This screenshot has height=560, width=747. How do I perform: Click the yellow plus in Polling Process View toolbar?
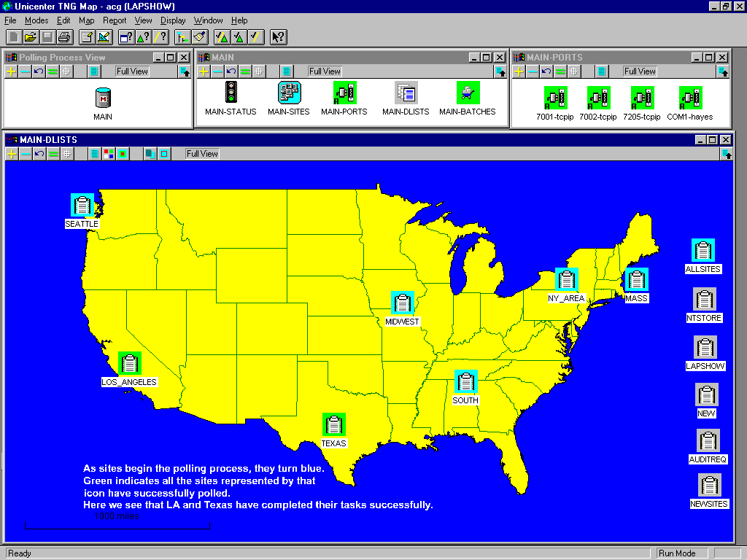point(12,71)
